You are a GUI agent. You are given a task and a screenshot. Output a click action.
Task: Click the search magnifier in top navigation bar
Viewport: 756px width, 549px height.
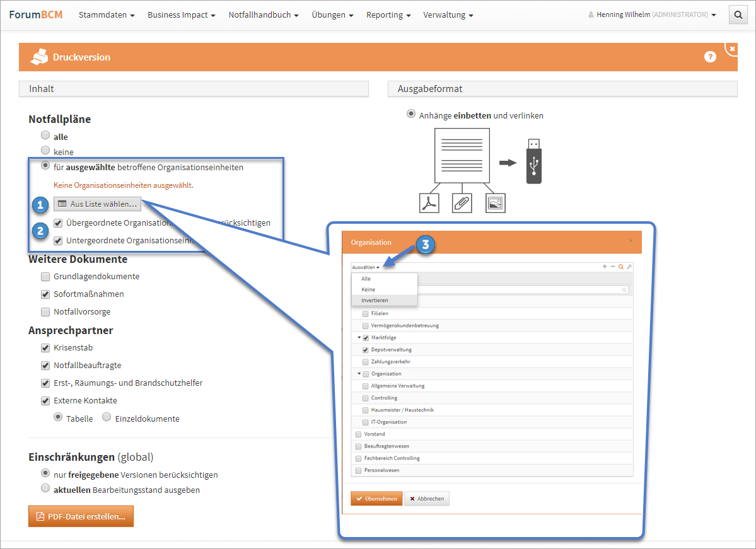[x=738, y=15]
